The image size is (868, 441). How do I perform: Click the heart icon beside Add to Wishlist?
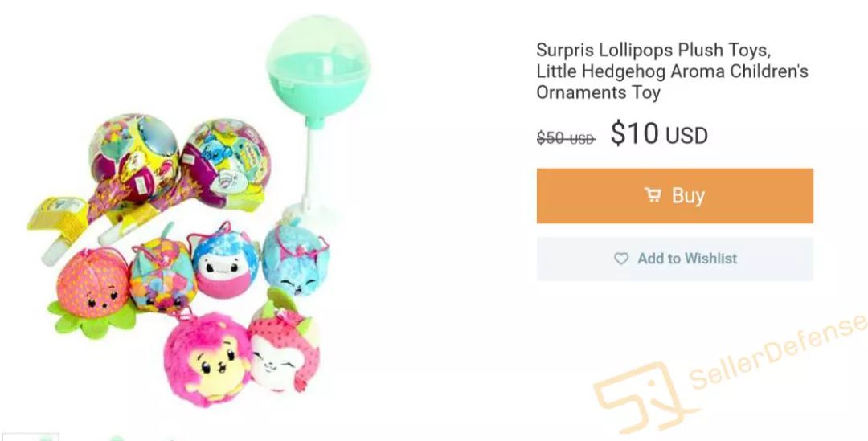[621, 259]
